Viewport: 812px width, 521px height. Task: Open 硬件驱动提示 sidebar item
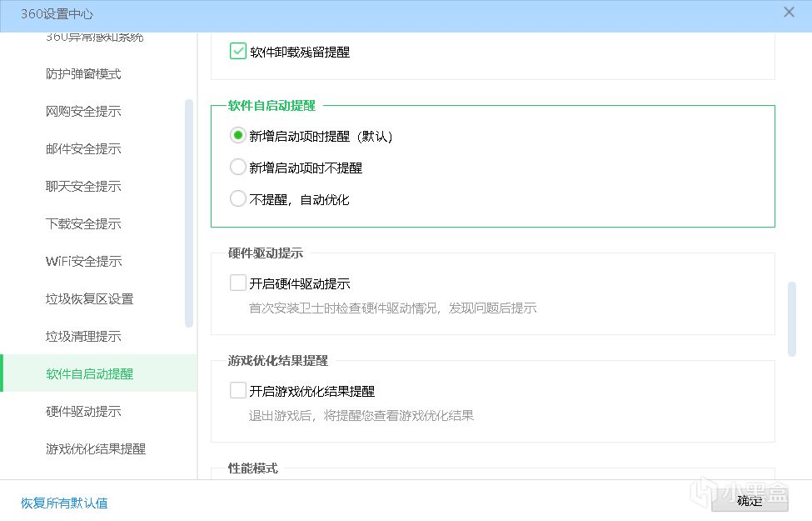(x=83, y=412)
